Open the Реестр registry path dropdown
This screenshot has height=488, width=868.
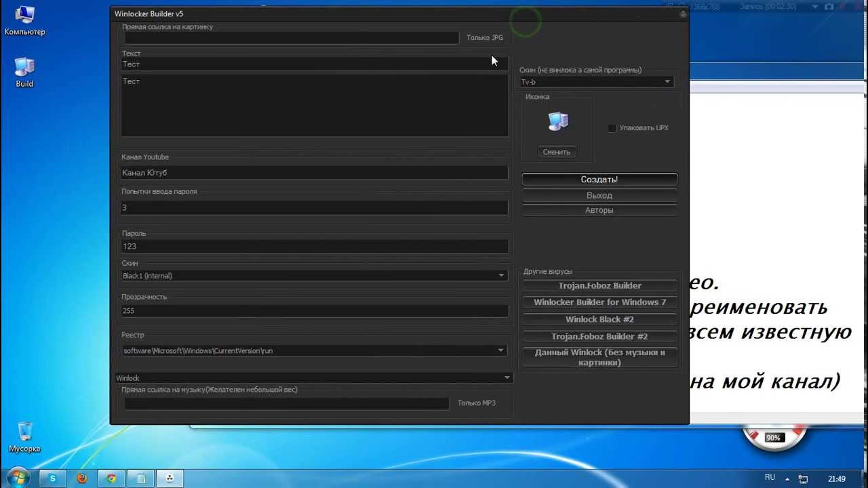[314, 350]
